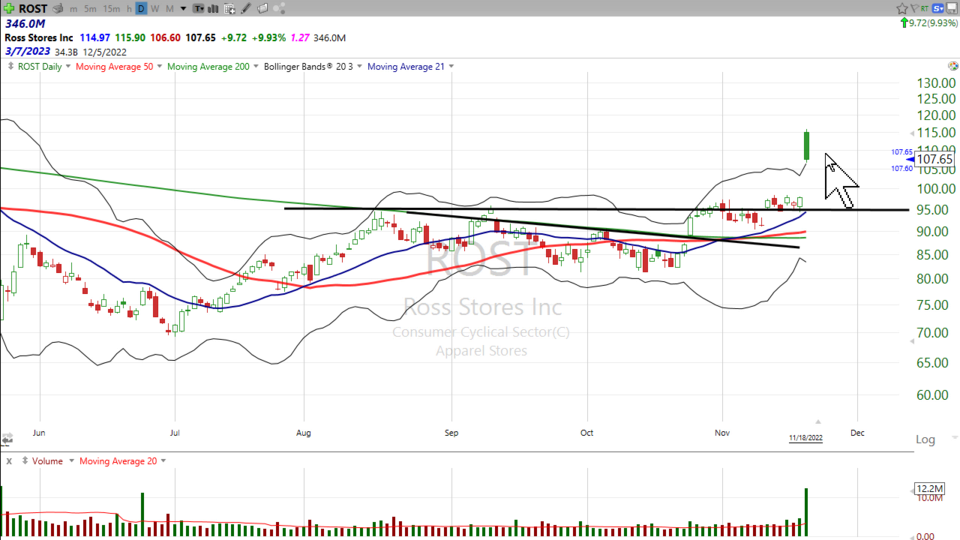This screenshot has width=960, height=540.
Task: Switch to the Monthly 'M' timeframe
Action: 170,9
